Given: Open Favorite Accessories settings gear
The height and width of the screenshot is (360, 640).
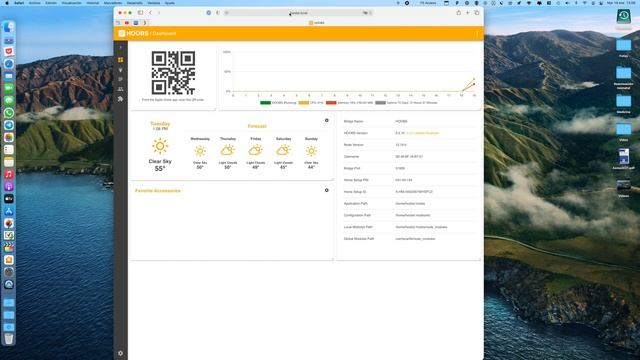Looking at the screenshot, I should 327,190.
